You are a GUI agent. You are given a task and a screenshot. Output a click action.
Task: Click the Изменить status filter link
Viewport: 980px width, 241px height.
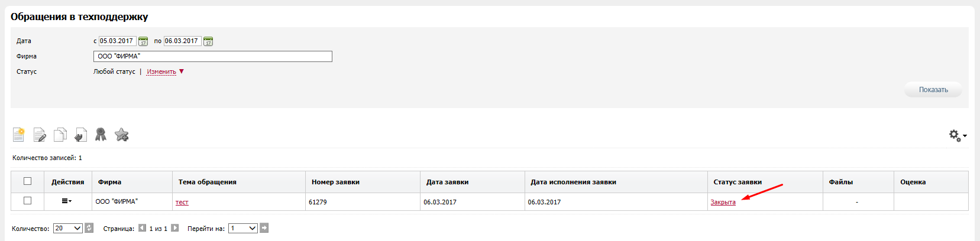[161, 72]
